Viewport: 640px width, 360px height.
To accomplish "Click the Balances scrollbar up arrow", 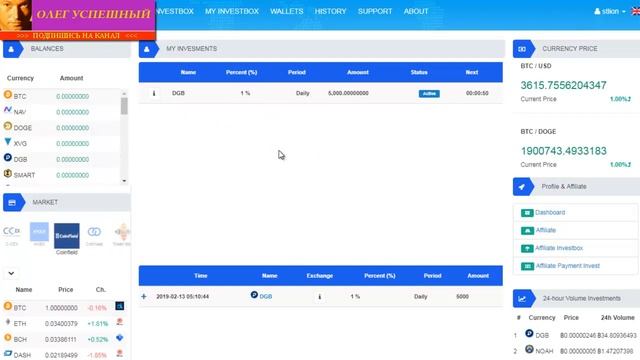I will click(x=124, y=93).
